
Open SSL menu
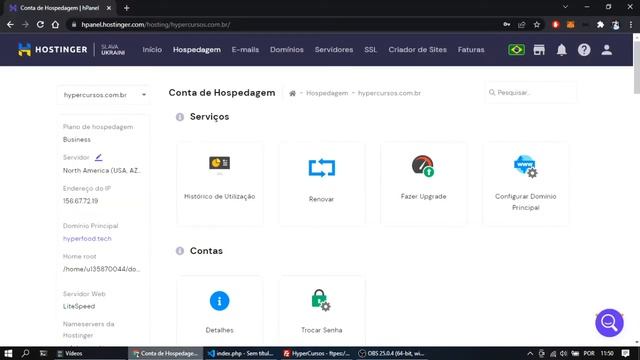pyautogui.click(x=370, y=49)
